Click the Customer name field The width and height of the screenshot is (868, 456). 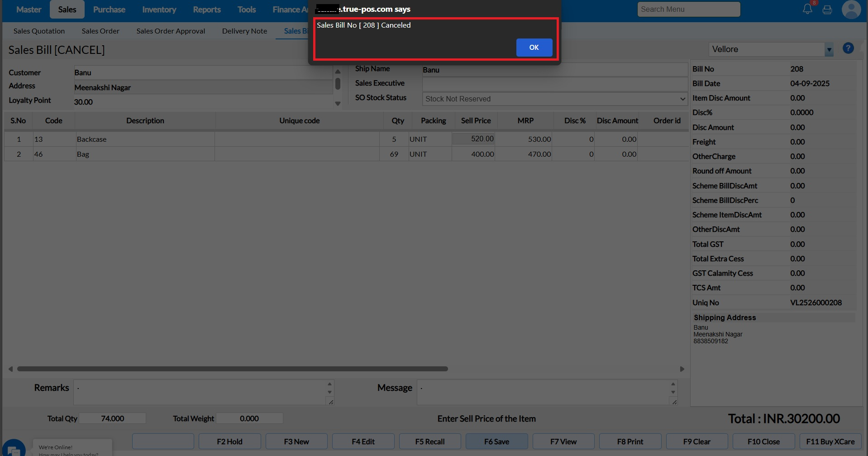click(203, 72)
